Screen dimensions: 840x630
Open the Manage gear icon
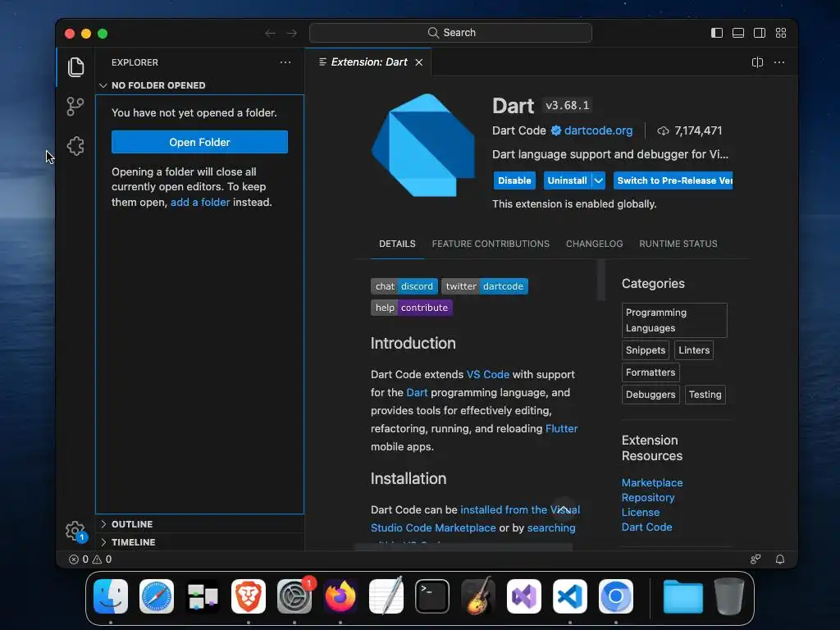(x=75, y=531)
